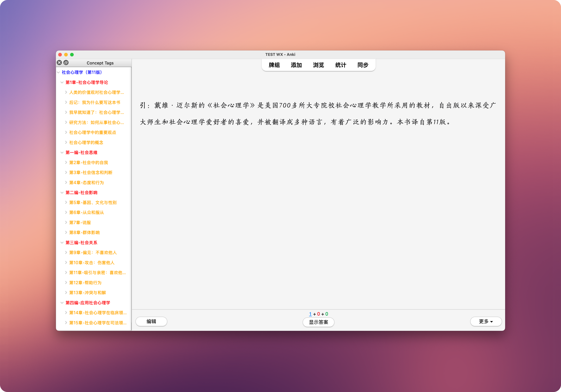This screenshot has width=561, height=392.
Task: Collapse the 社会心理学（第11版）root tag
Action: 58,72
